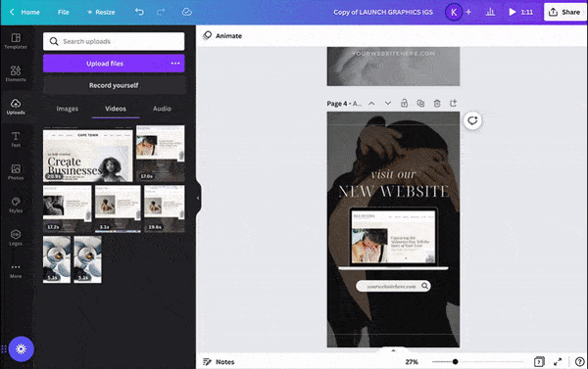Open the insights chart icon

point(490,12)
